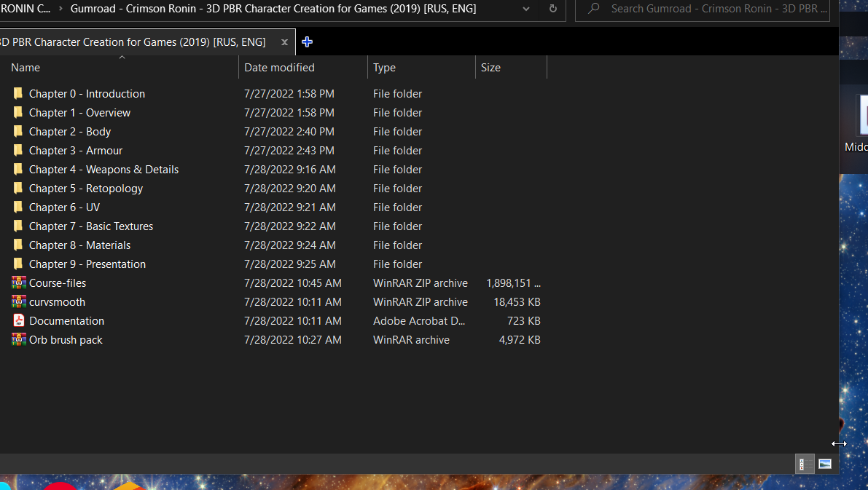Click the Gumroad - Crimson Ronin breadcrumb path

273,9
